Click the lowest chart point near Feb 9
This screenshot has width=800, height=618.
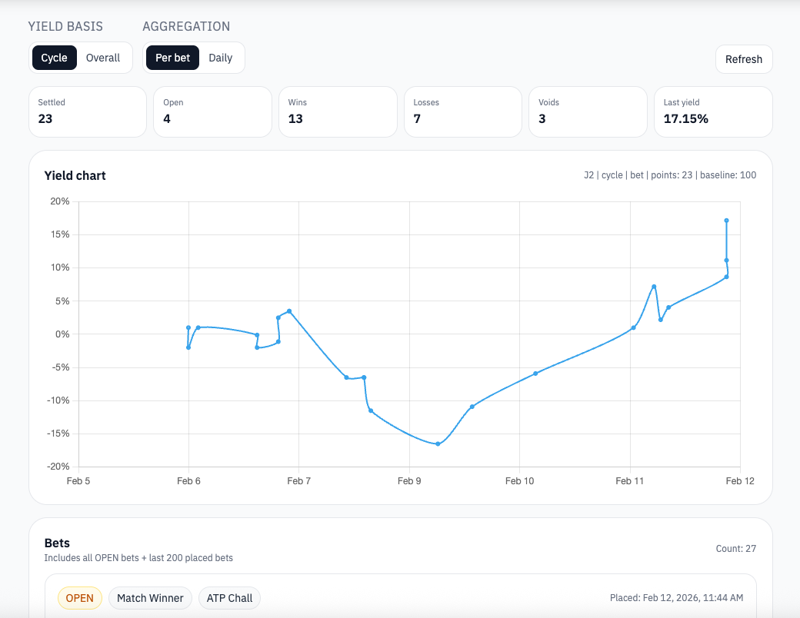(438, 444)
